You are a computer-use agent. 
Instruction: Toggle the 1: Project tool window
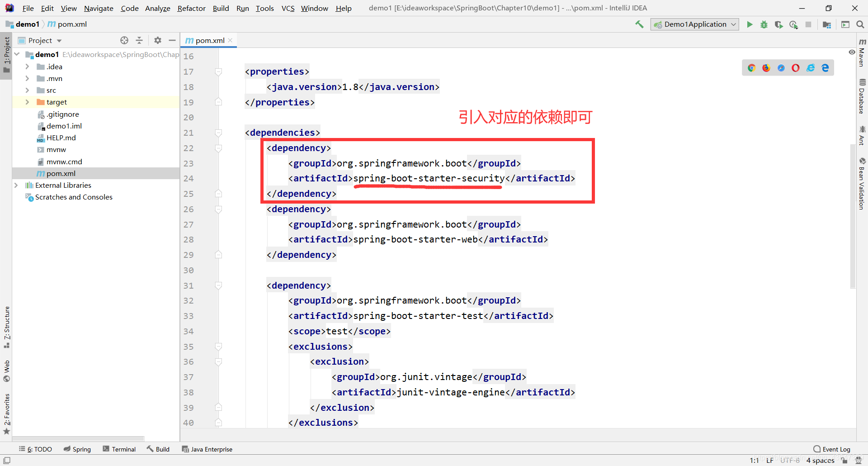6,55
